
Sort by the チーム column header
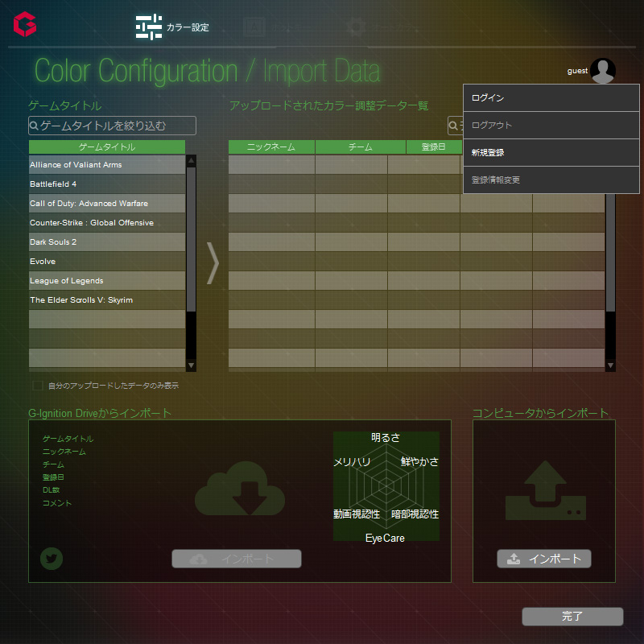(x=361, y=147)
